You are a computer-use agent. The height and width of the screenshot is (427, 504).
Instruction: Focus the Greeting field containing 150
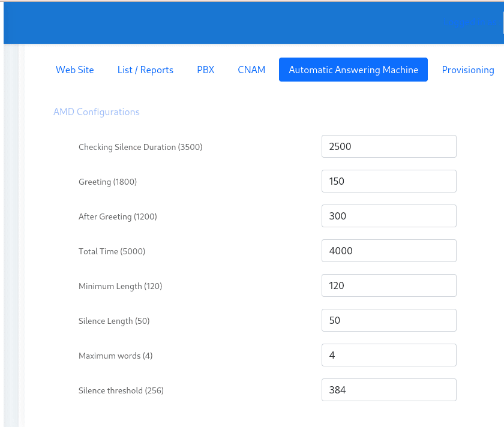[x=389, y=181]
